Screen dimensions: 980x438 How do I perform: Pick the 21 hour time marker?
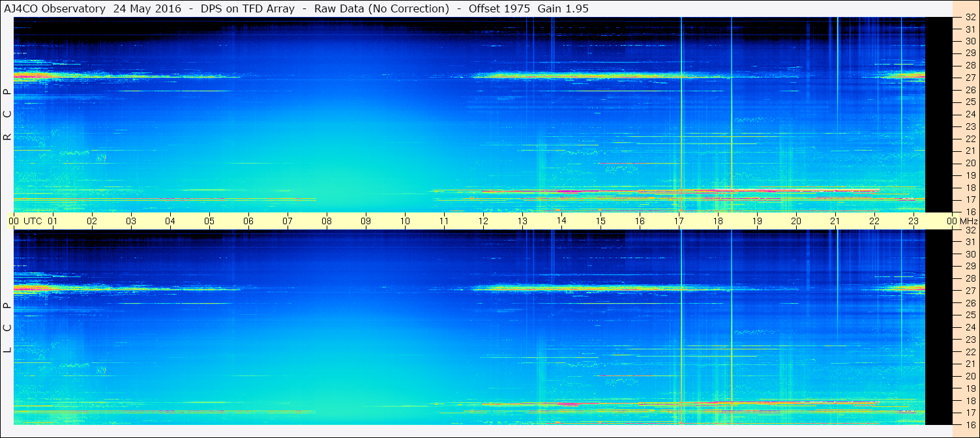(x=835, y=221)
